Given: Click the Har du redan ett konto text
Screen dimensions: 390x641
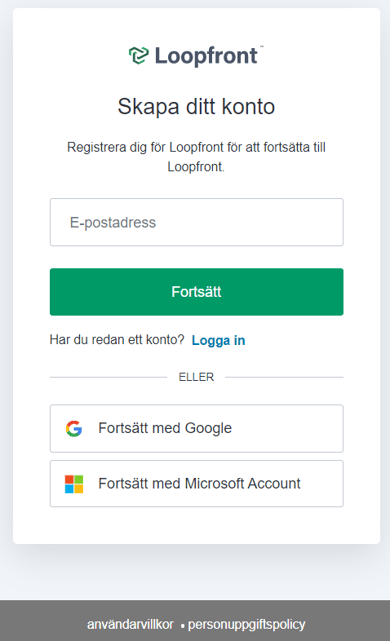Looking at the screenshot, I should point(117,340).
